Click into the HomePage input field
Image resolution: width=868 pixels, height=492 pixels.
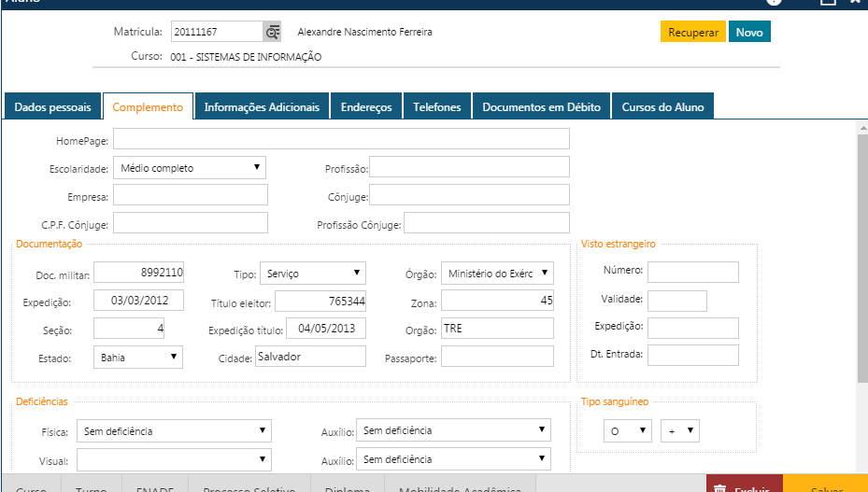point(341,139)
